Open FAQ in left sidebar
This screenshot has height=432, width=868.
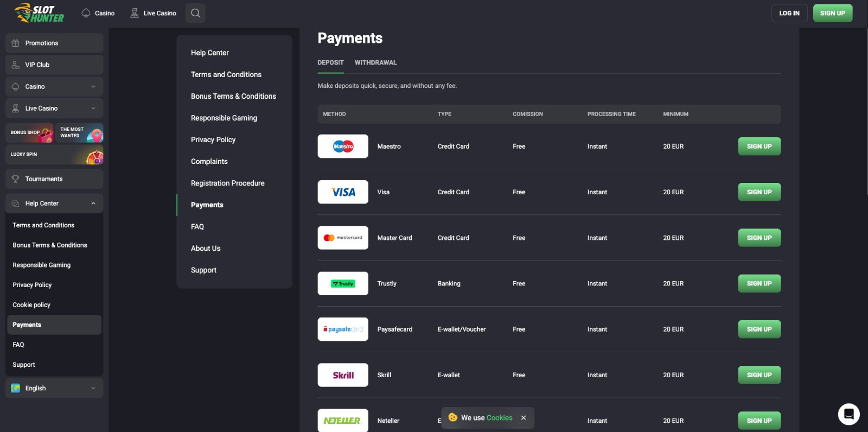tap(18, 345)
